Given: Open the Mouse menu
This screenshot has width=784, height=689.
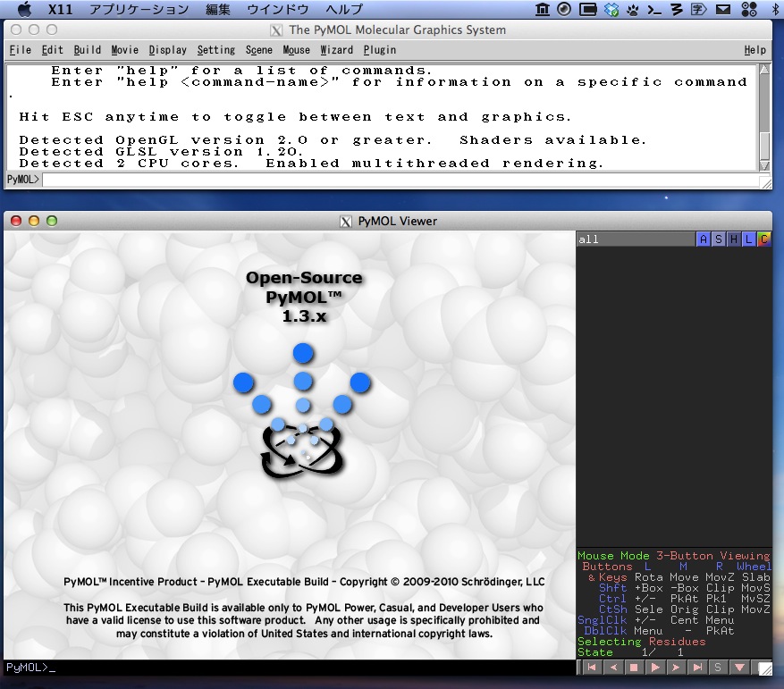Looking at the screenshot, I should (x=297, y=50).
